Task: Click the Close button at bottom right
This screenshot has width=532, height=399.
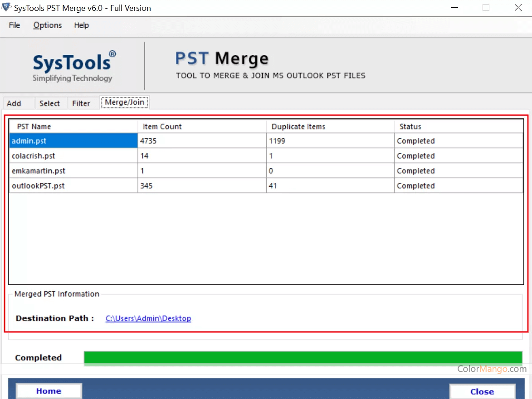Action: coord(482,392)
